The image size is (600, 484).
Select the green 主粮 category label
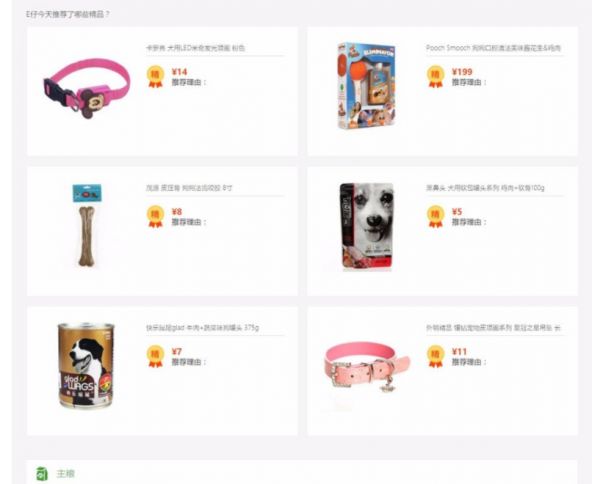[x=65, y=474]
